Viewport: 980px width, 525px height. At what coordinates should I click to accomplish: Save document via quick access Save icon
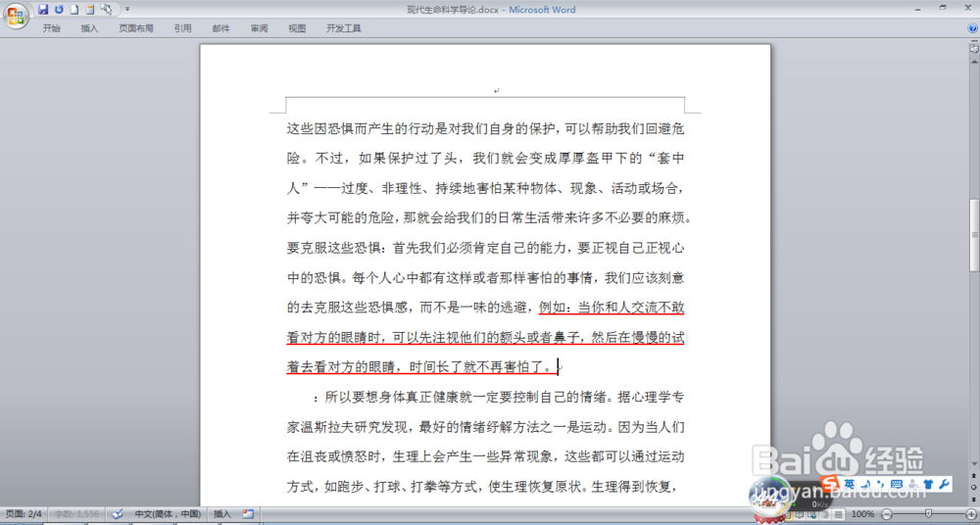(43, 10)
